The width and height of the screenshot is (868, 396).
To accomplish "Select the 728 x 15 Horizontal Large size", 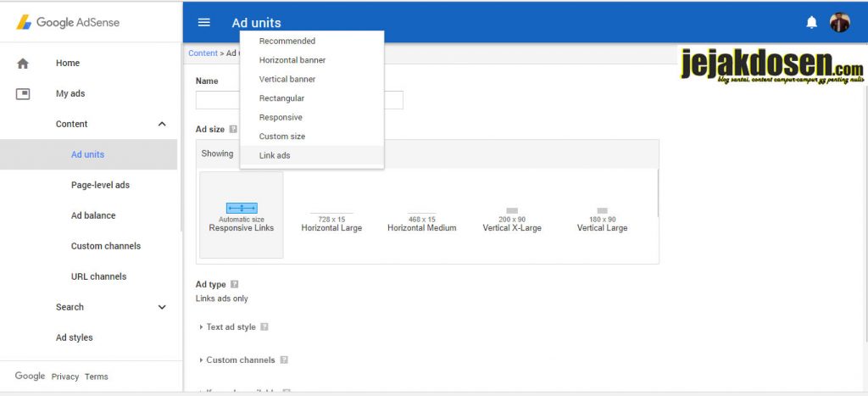I will tap(331, 223).
